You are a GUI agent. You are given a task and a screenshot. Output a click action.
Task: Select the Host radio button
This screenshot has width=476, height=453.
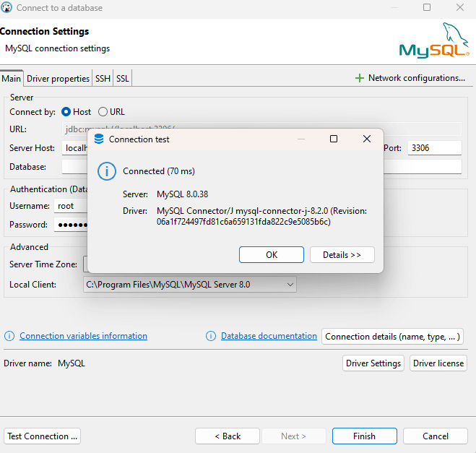[66, 112]
